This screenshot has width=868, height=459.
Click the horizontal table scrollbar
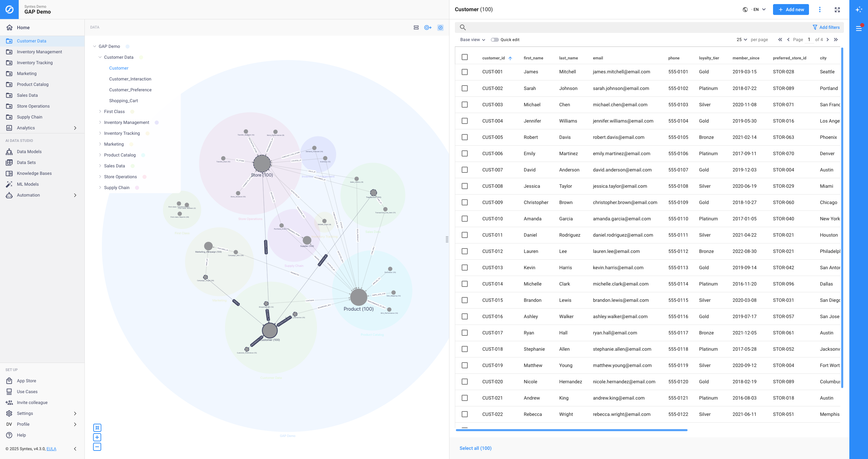(572, 430)
